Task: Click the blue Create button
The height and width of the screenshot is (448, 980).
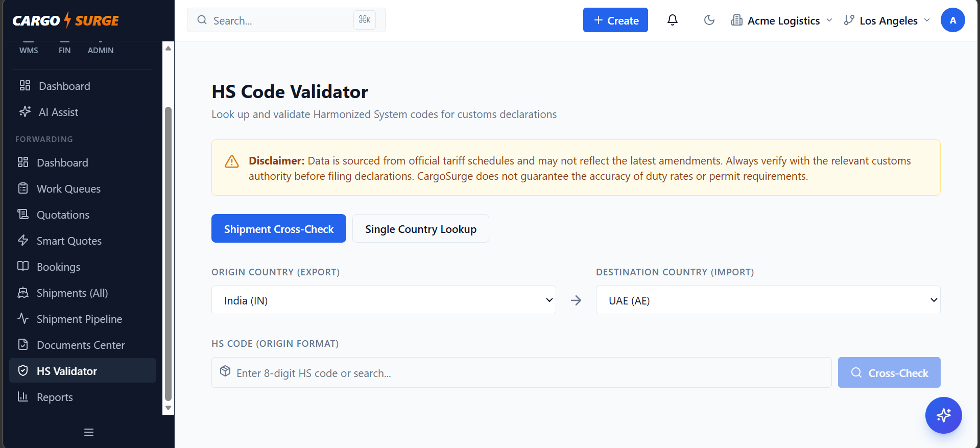Action: (x=615, y=20)
